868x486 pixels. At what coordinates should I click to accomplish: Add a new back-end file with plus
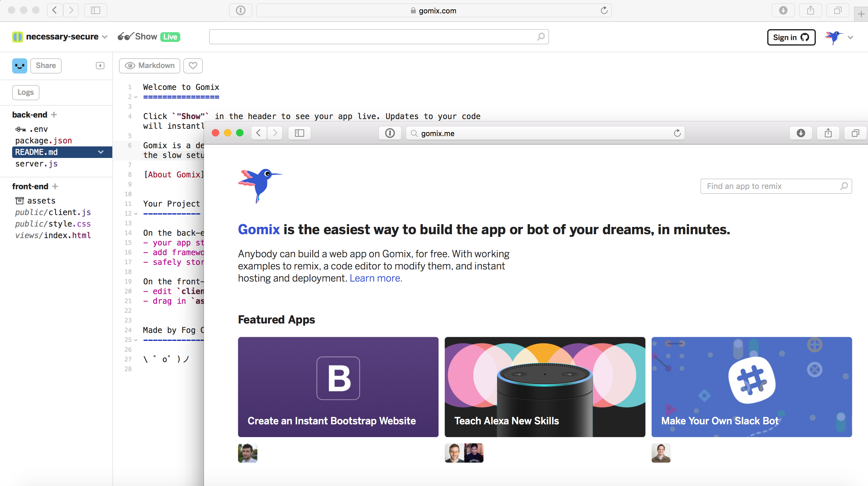[54, 115]
